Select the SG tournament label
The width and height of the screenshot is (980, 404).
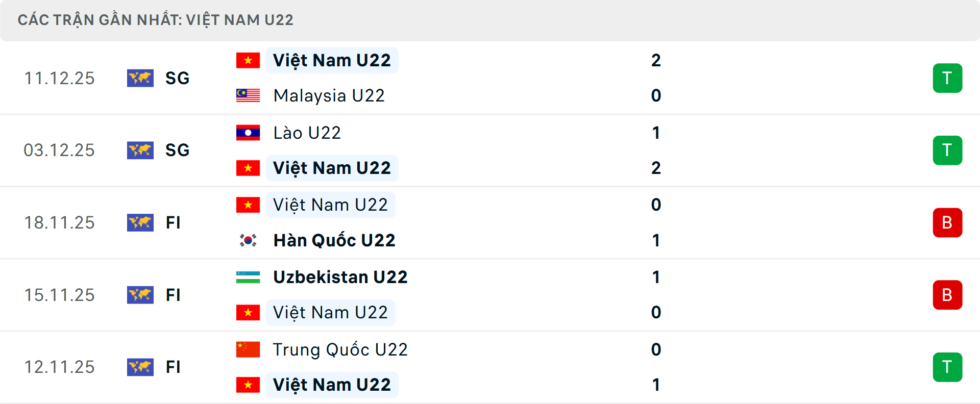click(177, 78)
